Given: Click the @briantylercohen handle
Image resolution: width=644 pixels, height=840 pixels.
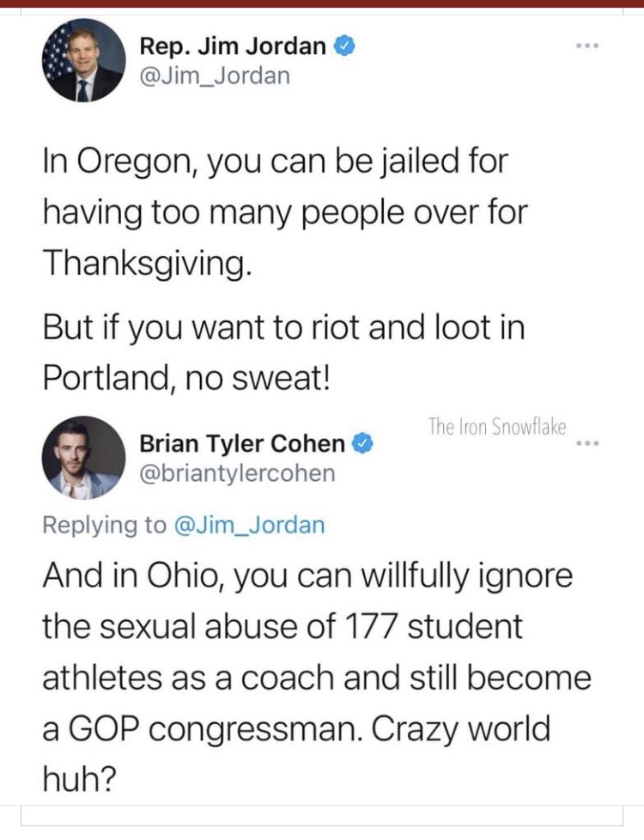Looking at the screenshot, I should [x=237, y=473].
